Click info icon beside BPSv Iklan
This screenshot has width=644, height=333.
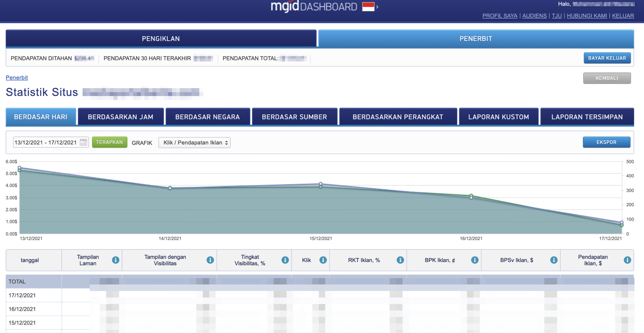coord(554,260)
